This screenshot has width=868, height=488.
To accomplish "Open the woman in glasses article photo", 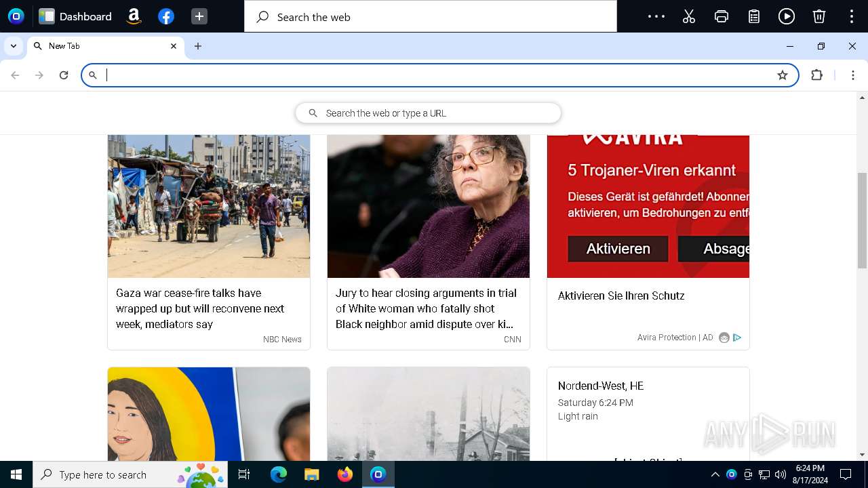I will point(429,206).
